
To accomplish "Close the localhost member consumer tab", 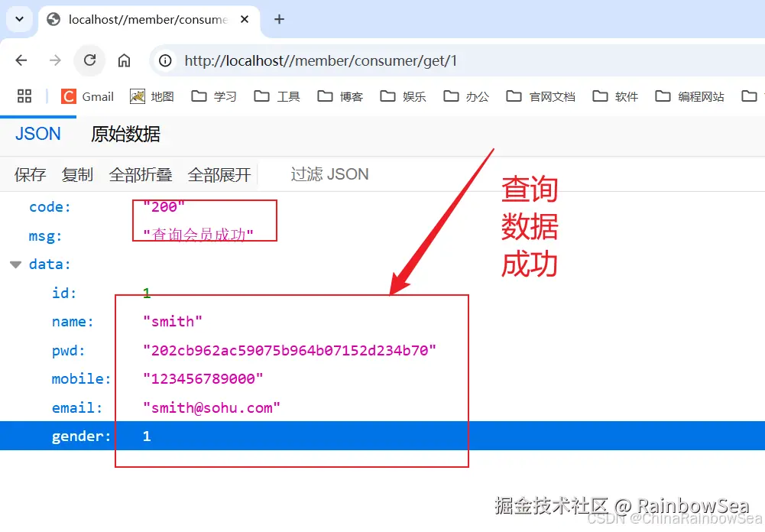I will point(245,20).
